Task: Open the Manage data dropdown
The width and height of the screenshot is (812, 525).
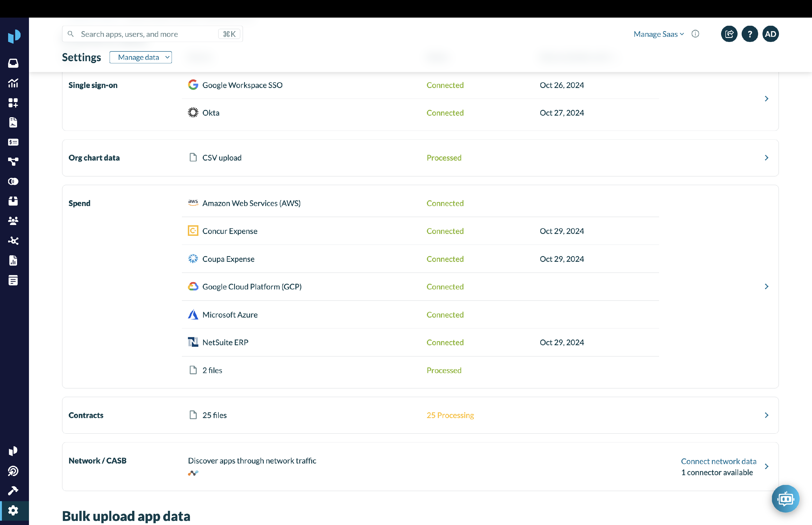Action: click(141, 57)
